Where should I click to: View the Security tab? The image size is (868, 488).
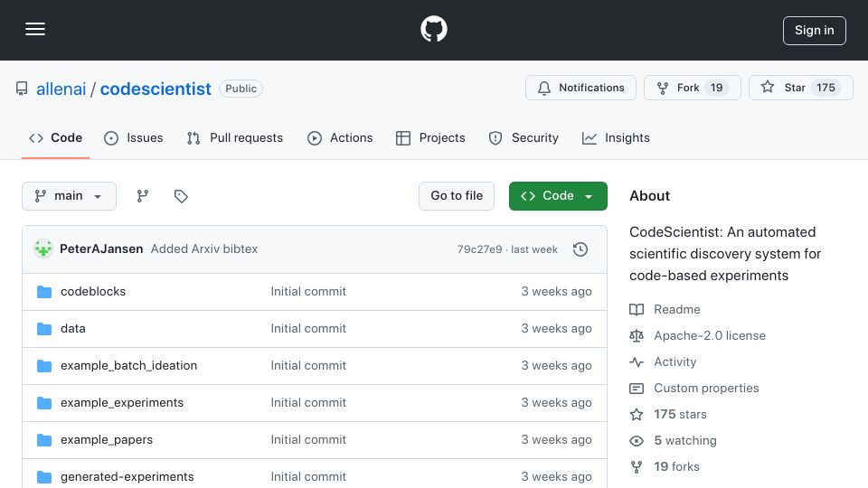pyautogui.click(x=524, y=137)
